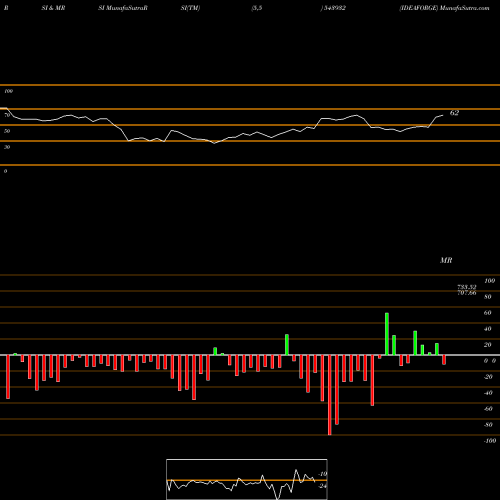The image size is (500, 500).
Task: Click the '-10' label in mini chart
Action: point(323,474)
